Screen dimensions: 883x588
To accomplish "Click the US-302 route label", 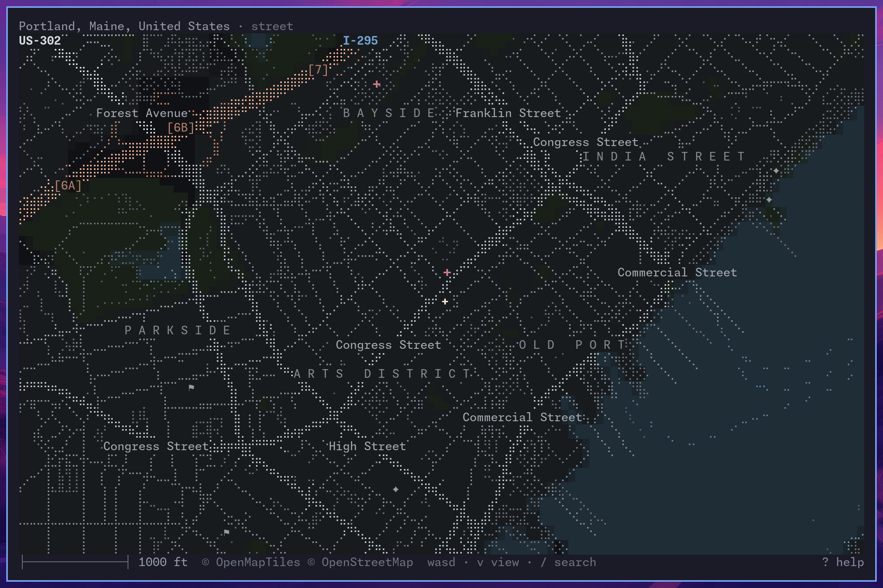I will point(40,41).
